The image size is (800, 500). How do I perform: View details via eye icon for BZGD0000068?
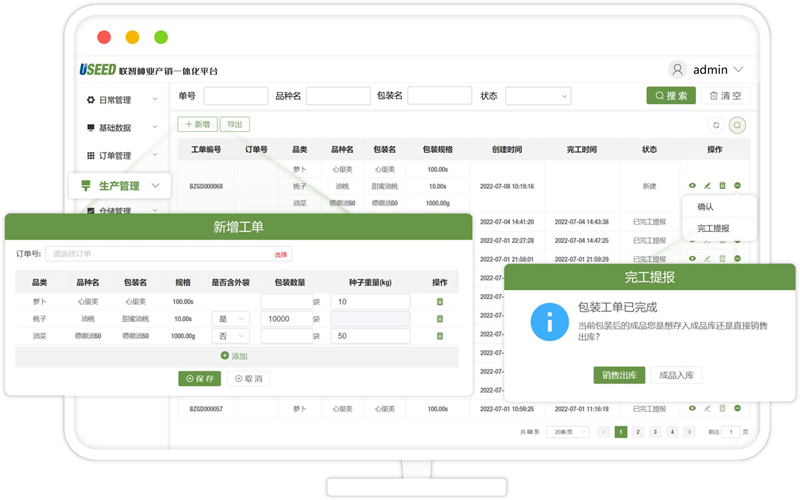click(692, 186)
